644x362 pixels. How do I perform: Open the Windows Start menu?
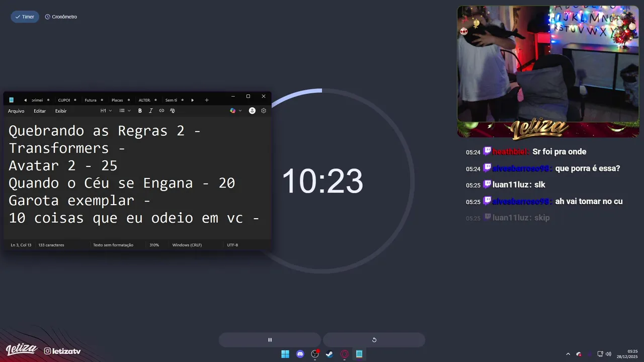click(285, 354)
